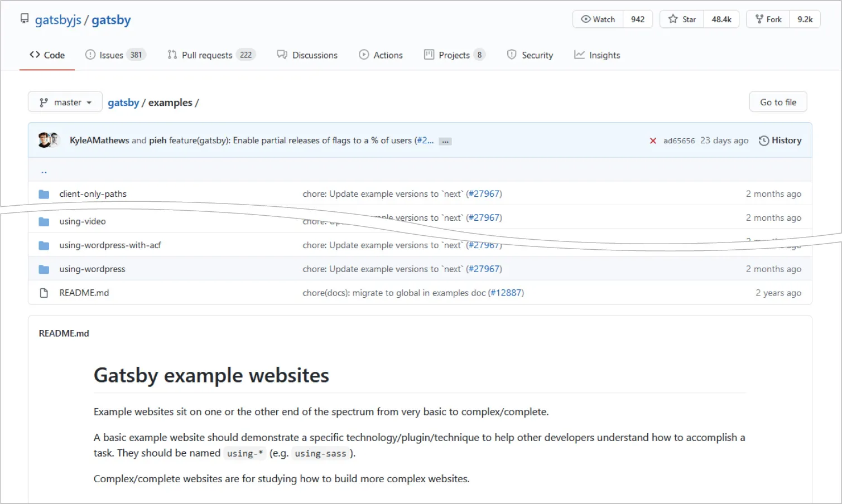Viewport: 842px width, 504px height.
Task: Click the repository book icon beside gatsbyjs
Action: click(x=25, y=19)
